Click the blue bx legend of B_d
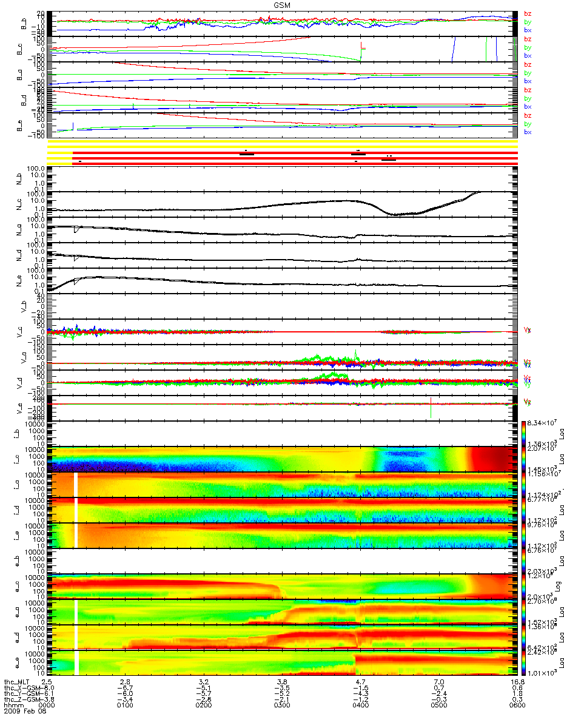This screenshot has height=728, width=564. coord(528,106)
